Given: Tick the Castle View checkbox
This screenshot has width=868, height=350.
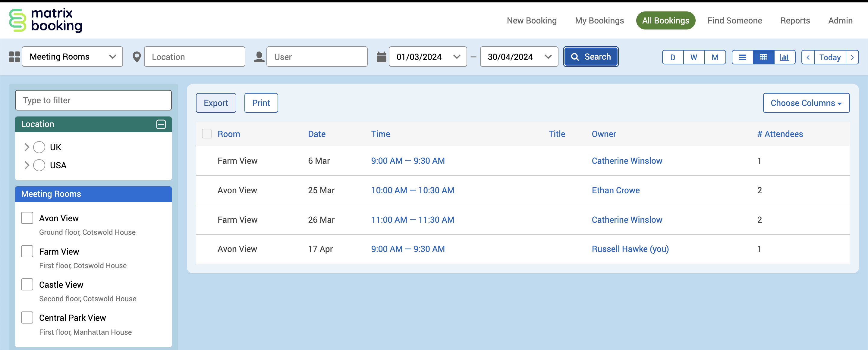Looking at the screenshot, I should coord(27,284).
